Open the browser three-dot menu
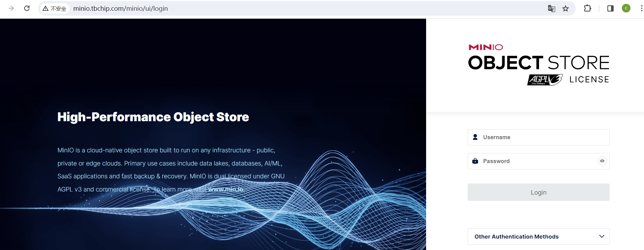644x250 pixels. point(641,8)
